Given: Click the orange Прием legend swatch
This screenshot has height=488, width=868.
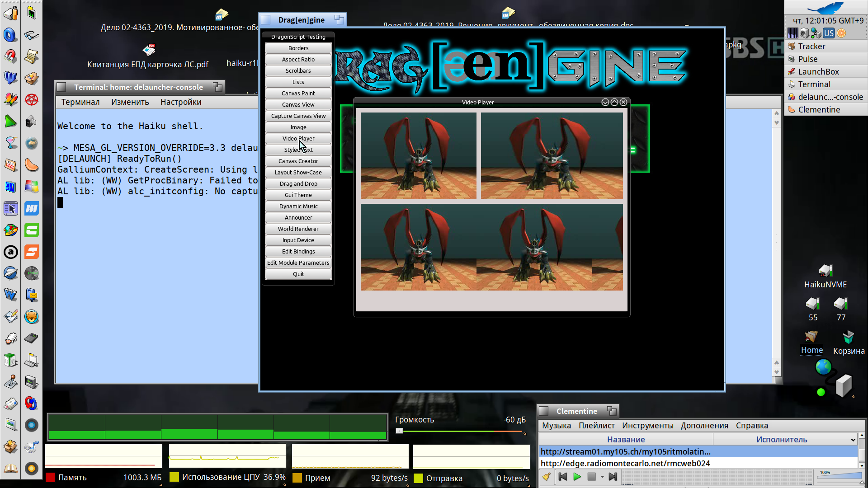Looking at the screenshot, I should (297, 478).
